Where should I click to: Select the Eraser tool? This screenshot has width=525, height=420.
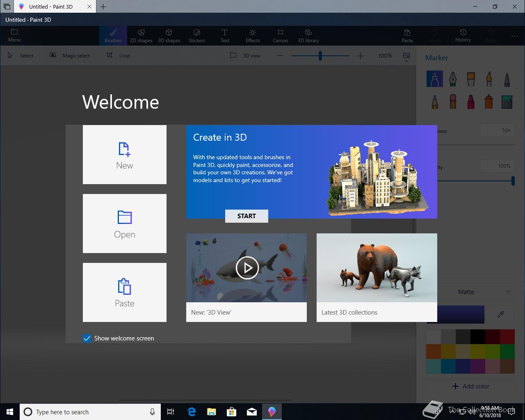point(453,101)
